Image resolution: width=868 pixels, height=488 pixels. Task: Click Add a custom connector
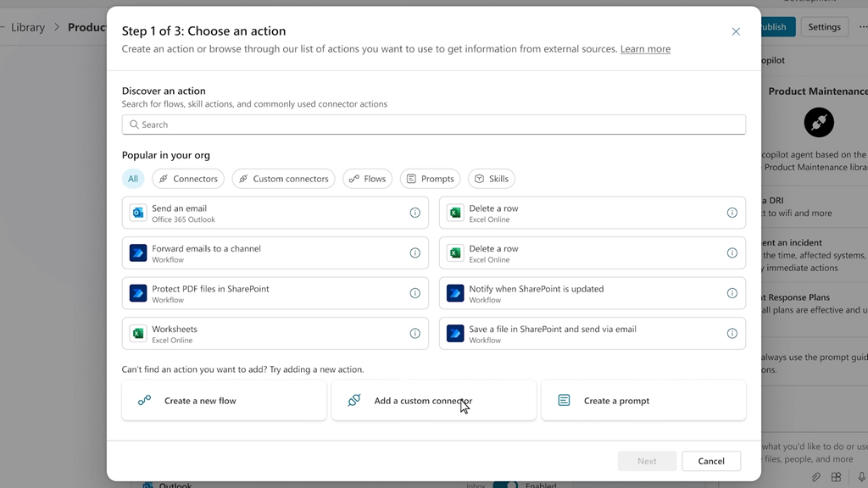(x=433, y=401)
